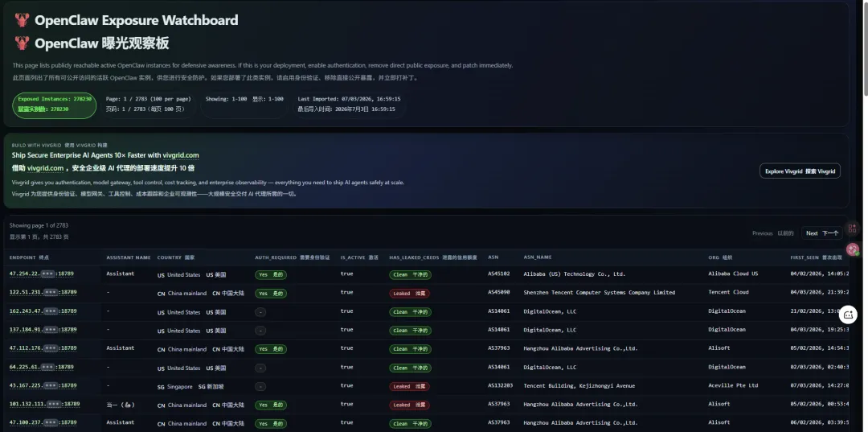Select the Tencent Cloud org cell
868x432 pixels.
(x=728, y=292)
